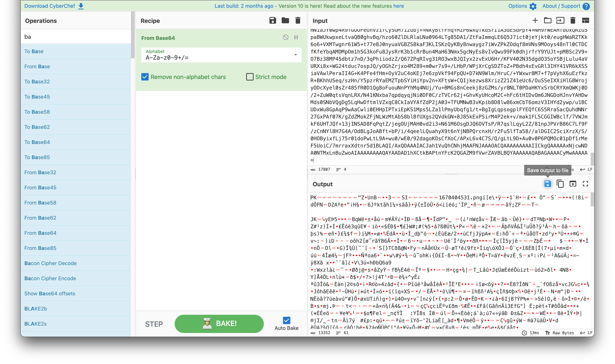The image size is (615, 364).
Task: Add a new input tab
Action: [x=535, y=20]
